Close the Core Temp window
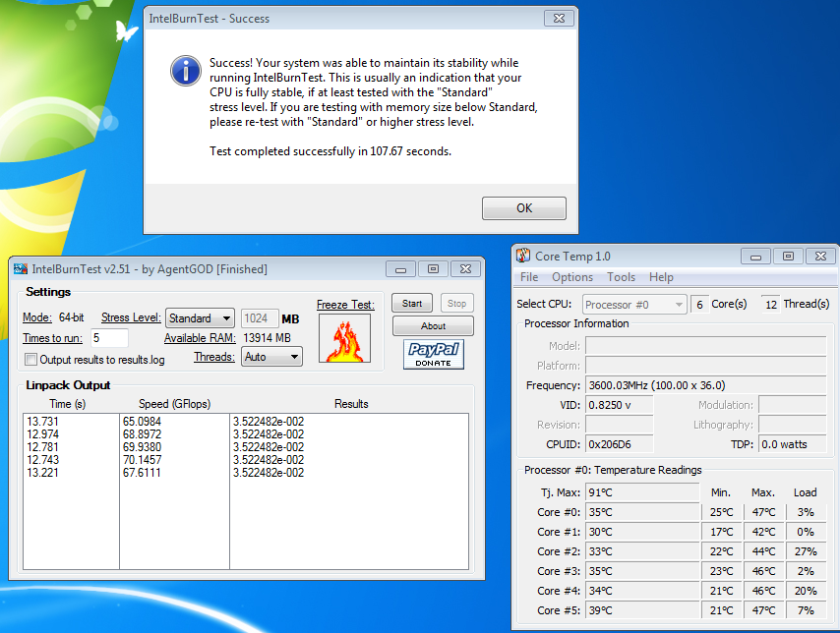The image size is (840, 633). click(x=820, y=257)
